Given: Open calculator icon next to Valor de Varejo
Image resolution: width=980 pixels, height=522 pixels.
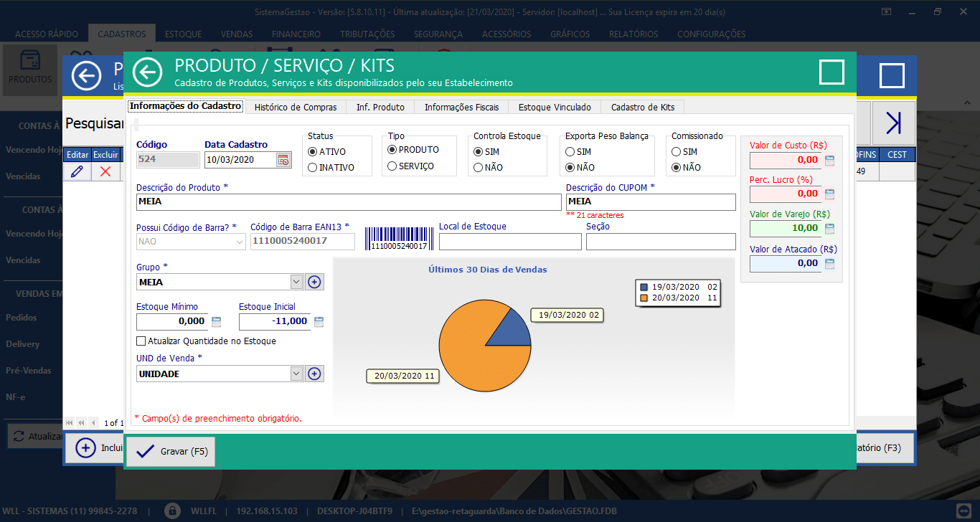Looking at the screenshot, I should tap(829, 229).
